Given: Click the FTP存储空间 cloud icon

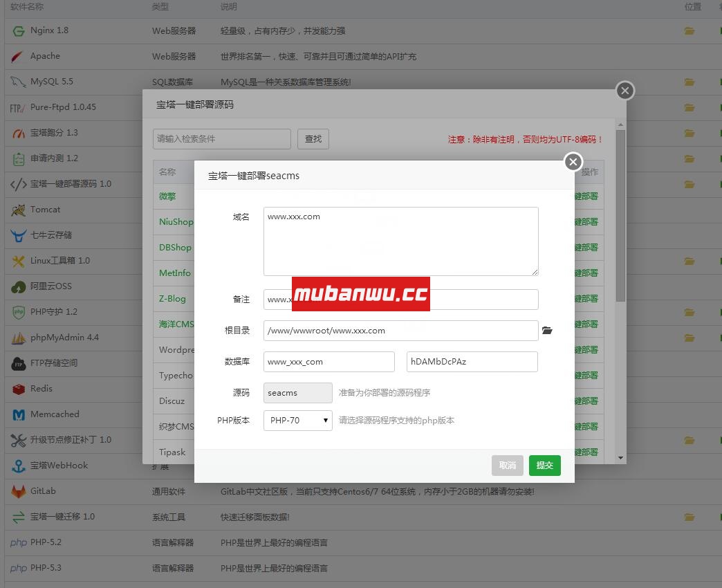Looking at the screenshot, I should (x=19, y=363).
